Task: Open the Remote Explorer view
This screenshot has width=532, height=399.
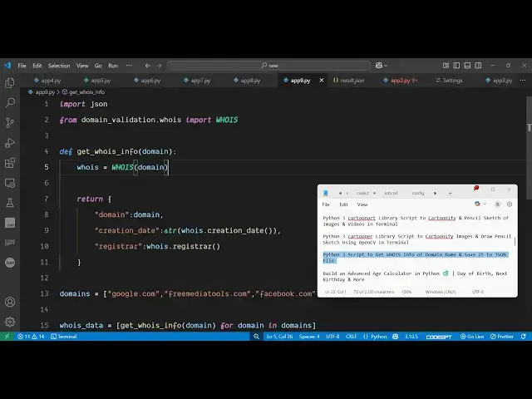Action: tap(10, 183)
